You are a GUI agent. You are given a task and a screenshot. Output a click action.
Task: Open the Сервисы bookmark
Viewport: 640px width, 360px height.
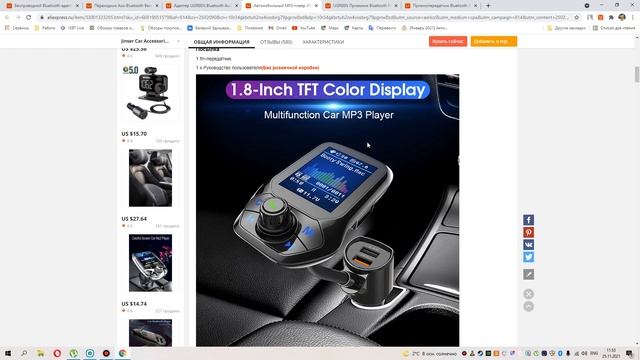point(17,28)
